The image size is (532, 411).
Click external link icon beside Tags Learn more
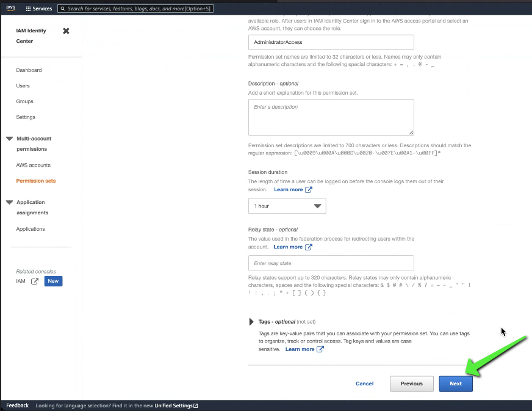point(320,349)
